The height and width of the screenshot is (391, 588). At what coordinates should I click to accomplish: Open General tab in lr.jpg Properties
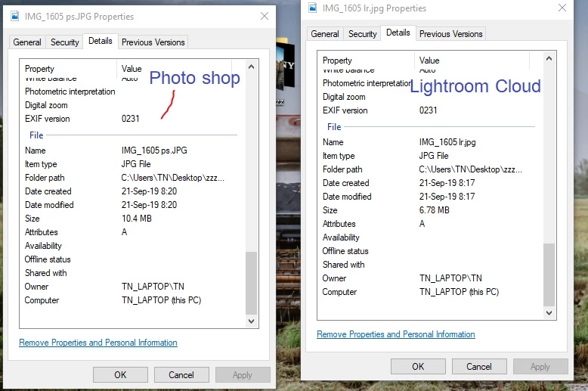(325, 34)
